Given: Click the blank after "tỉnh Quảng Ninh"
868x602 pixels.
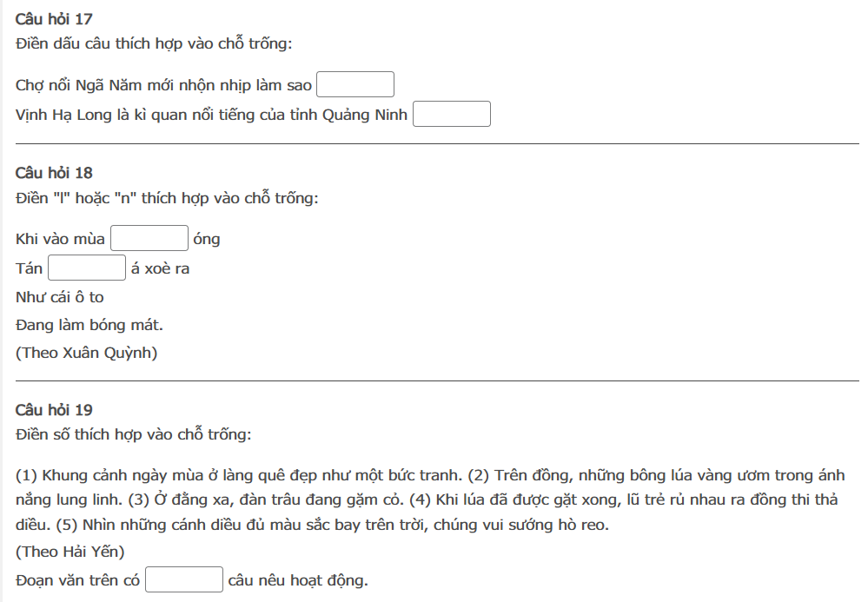Looking at the screenshot, I should [x=452, y=115].
